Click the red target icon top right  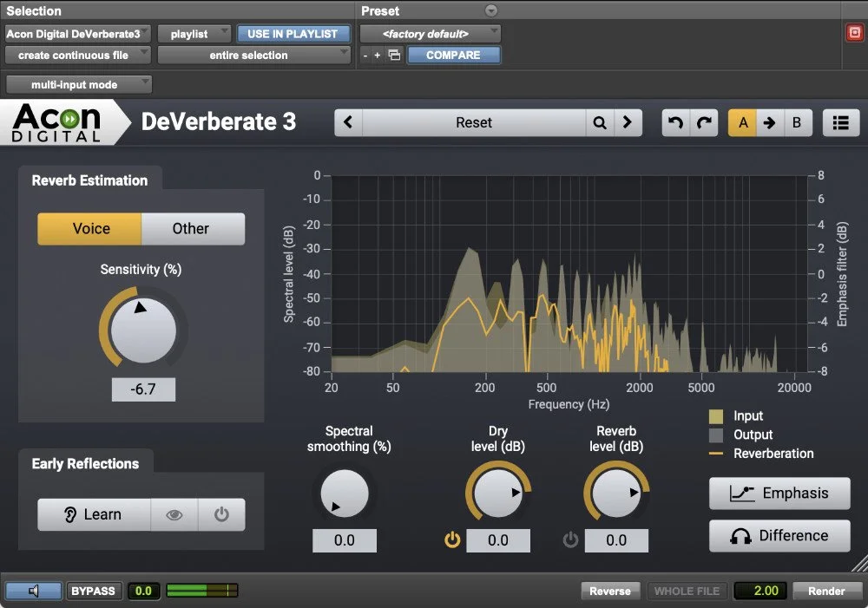[855, 33]
